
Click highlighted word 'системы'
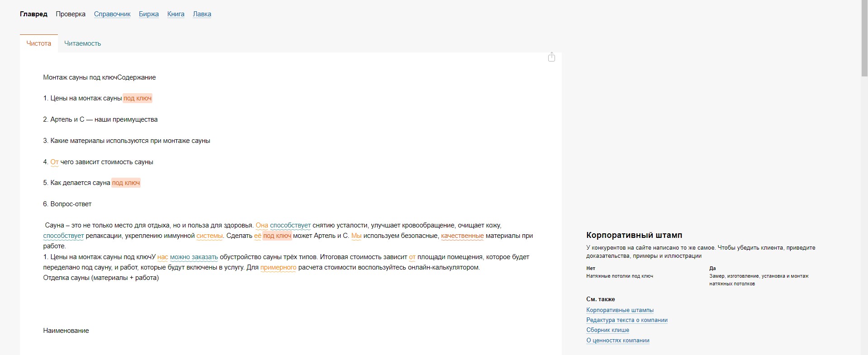tap(209, 236)
